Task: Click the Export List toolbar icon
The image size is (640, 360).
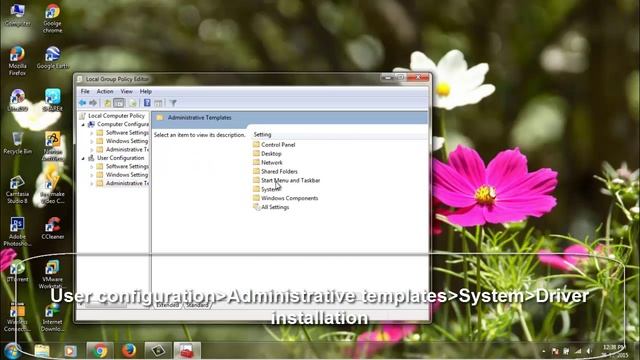Action: click(x=133, y=103)
